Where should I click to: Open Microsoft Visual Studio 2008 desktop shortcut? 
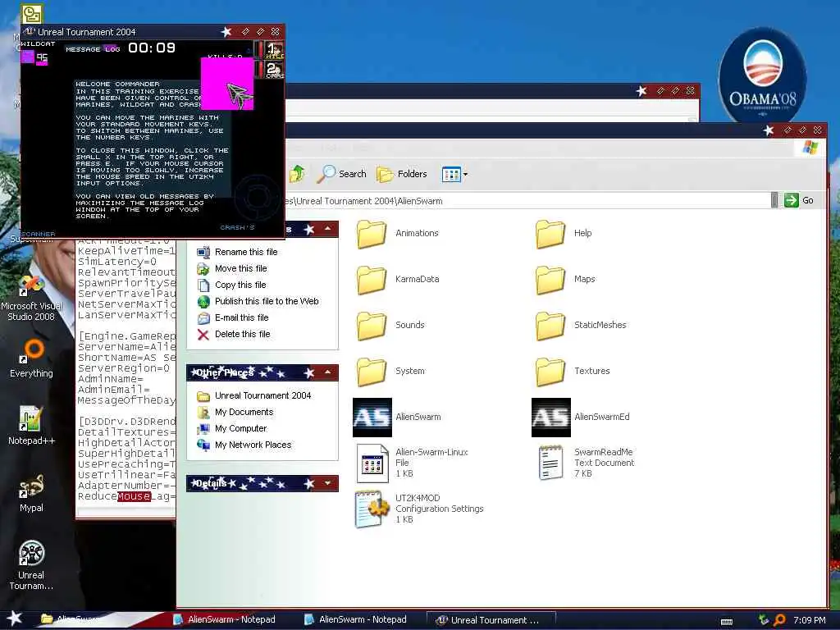[x=32, y=297]
